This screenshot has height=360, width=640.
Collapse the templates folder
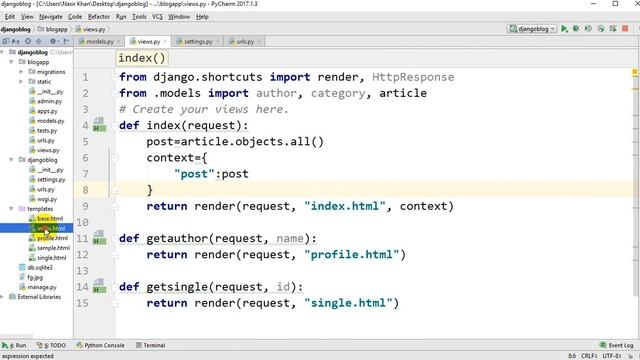pos(11,209)
